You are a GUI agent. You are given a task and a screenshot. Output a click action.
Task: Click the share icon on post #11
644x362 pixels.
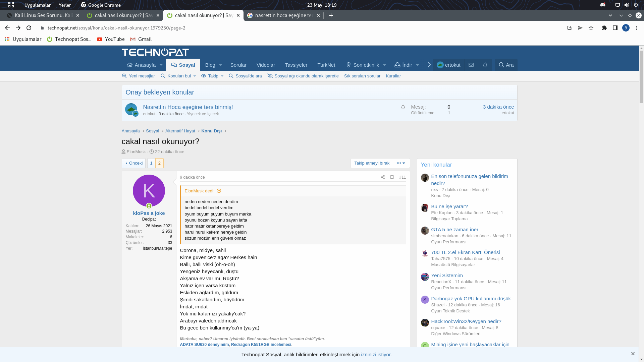click(383, 177)
